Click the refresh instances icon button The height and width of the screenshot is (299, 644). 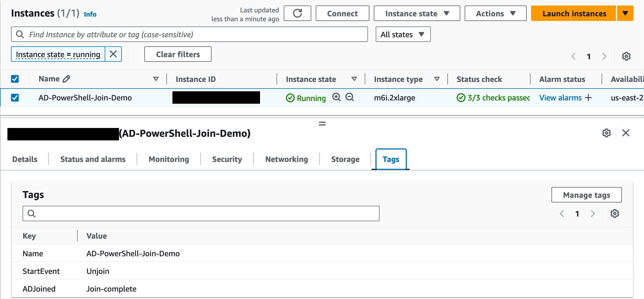pyautogui.click(x=297, y=13)
